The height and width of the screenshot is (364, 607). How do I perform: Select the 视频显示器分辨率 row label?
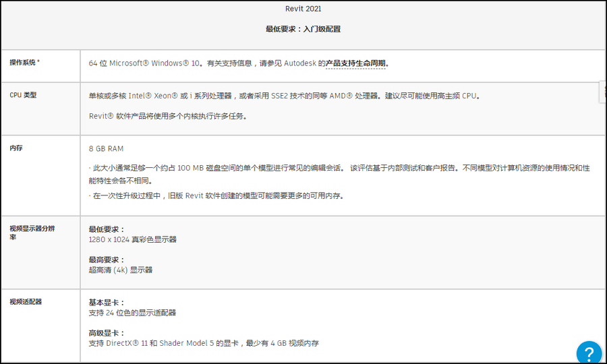coord(32,233)
